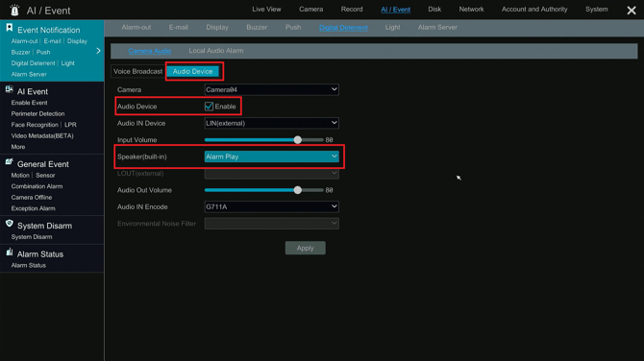Open the Camera Audio sub-tab
This screenshot has width=644, height=361.
[150, 51]
